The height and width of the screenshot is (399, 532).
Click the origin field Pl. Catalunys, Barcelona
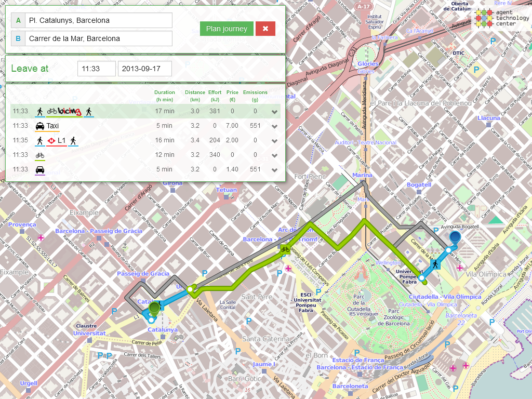99,21
